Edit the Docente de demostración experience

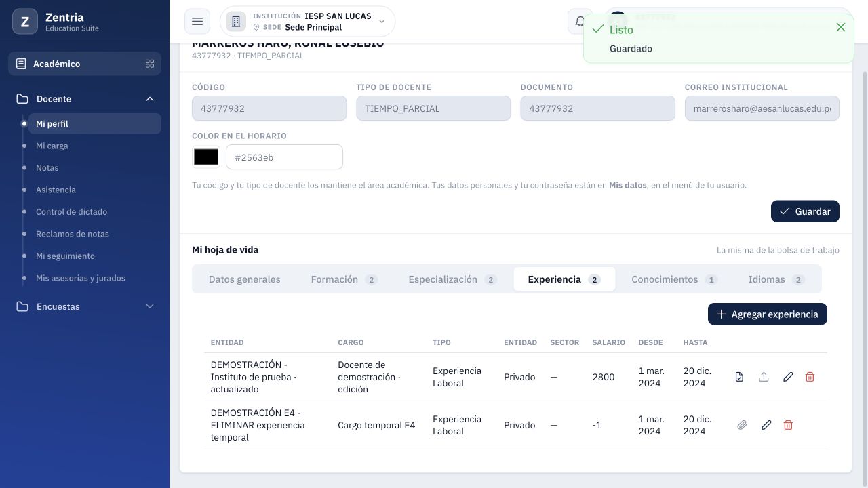click(x=788, y=377)
